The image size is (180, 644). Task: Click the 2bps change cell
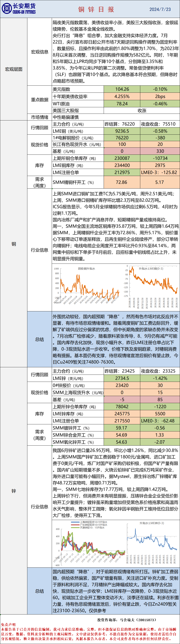click(x=160, y=96)
